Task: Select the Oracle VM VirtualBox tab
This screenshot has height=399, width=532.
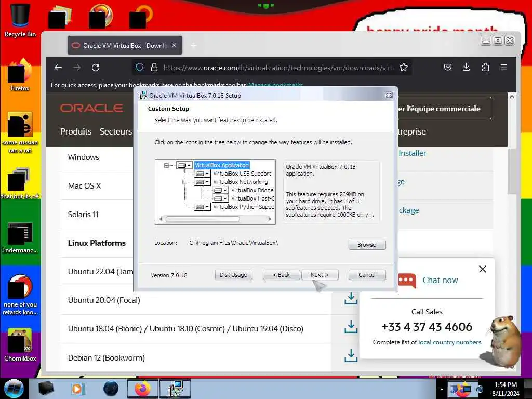Action: click(x=125, y=45)
